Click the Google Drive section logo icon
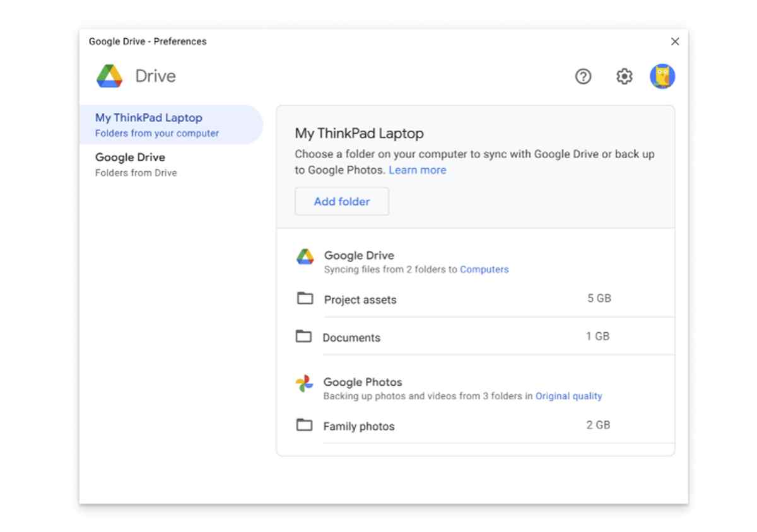 pos(305,257)
